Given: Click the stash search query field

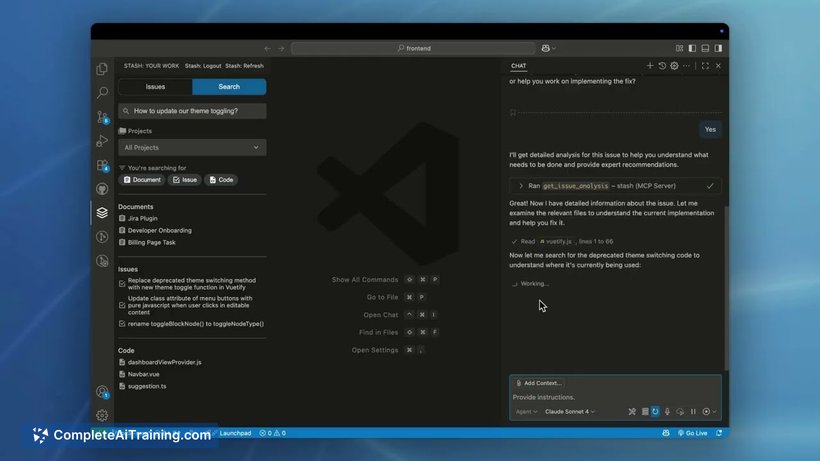Looking at the screenshot, I should click(x=192, y=111).
